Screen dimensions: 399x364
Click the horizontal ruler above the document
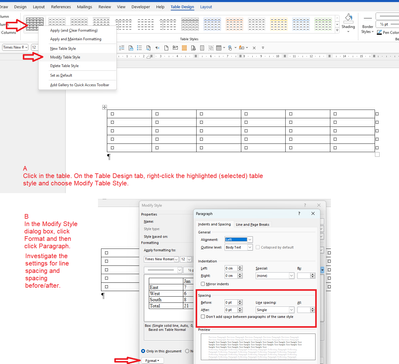258,56
